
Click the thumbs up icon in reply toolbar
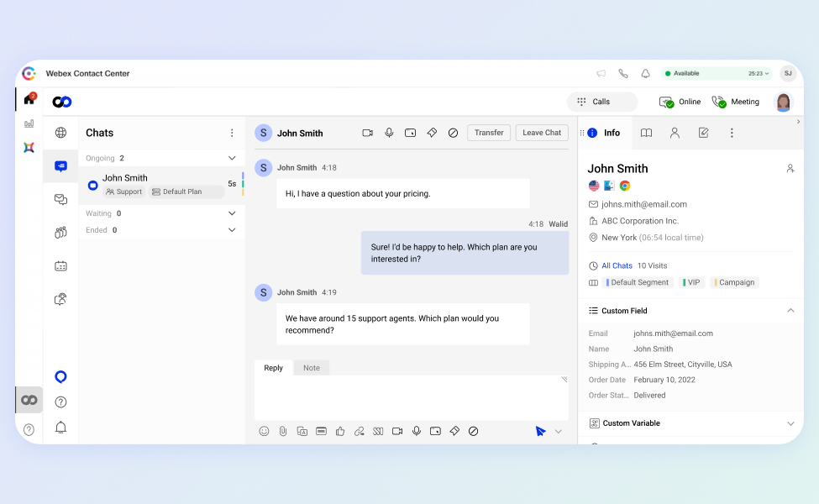tap(340, 432)
